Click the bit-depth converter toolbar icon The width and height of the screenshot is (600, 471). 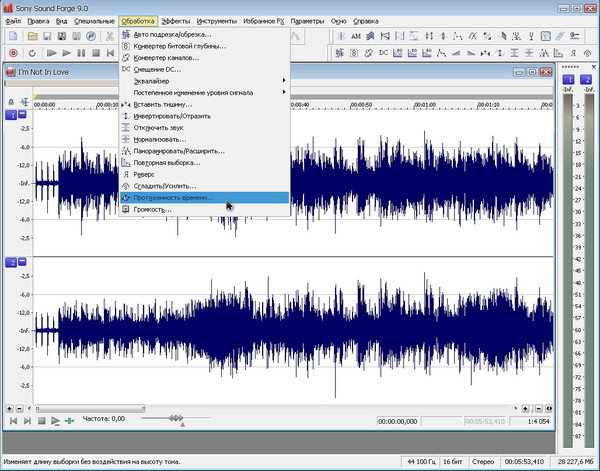coord(354,53)
